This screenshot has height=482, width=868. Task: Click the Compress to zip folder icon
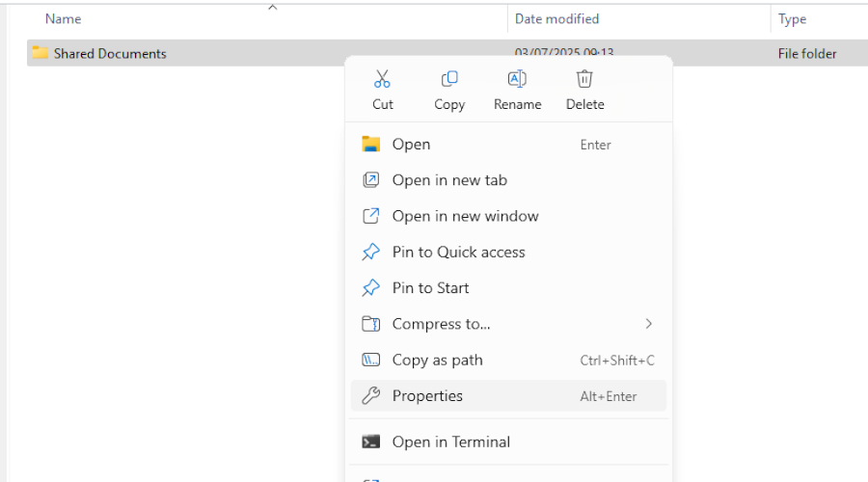point(371,324)
